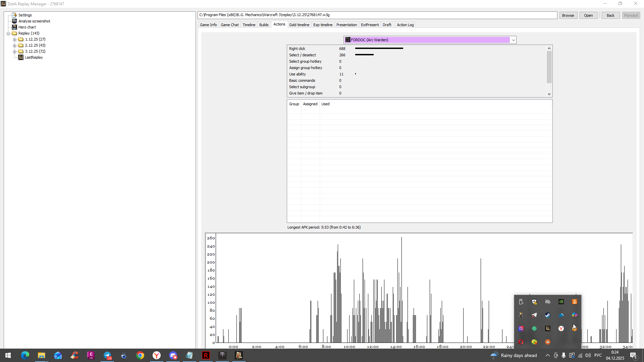This screenshot has width=644, height=362.
Task: Collapse the Replay (143) tree node
Action: 8,34
